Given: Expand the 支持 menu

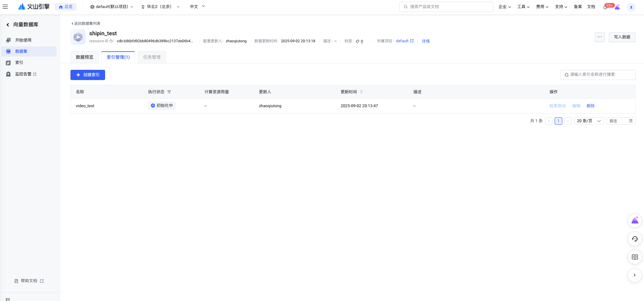Looking at the screenshot, I should pos(561,7).
